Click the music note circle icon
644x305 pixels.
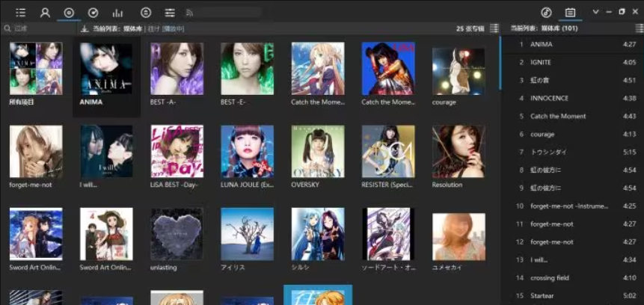[x=546, y=12]
